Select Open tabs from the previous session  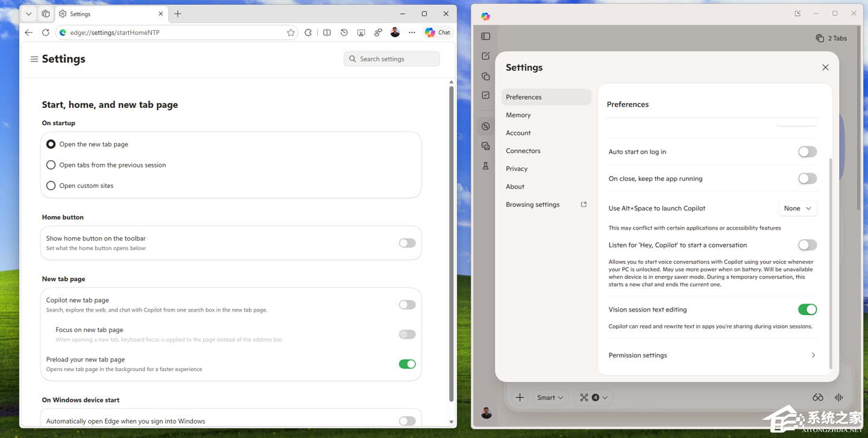51,165
